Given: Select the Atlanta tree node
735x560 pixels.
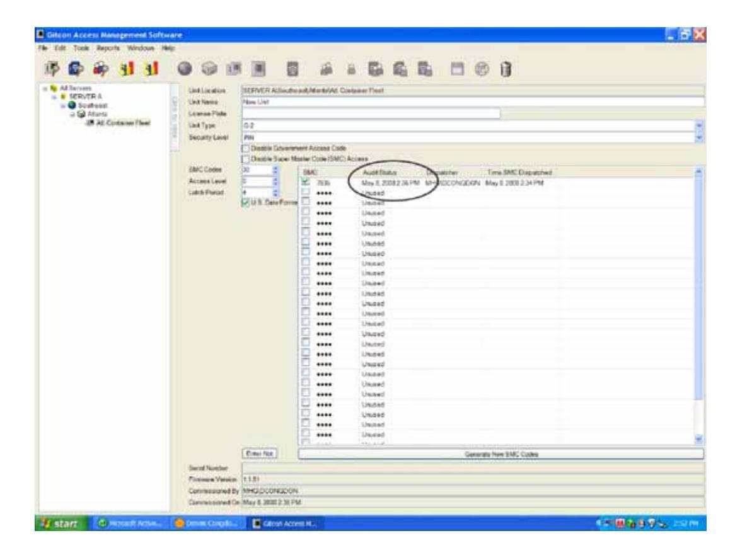Looking at the screenshot, I should [97, 114].
